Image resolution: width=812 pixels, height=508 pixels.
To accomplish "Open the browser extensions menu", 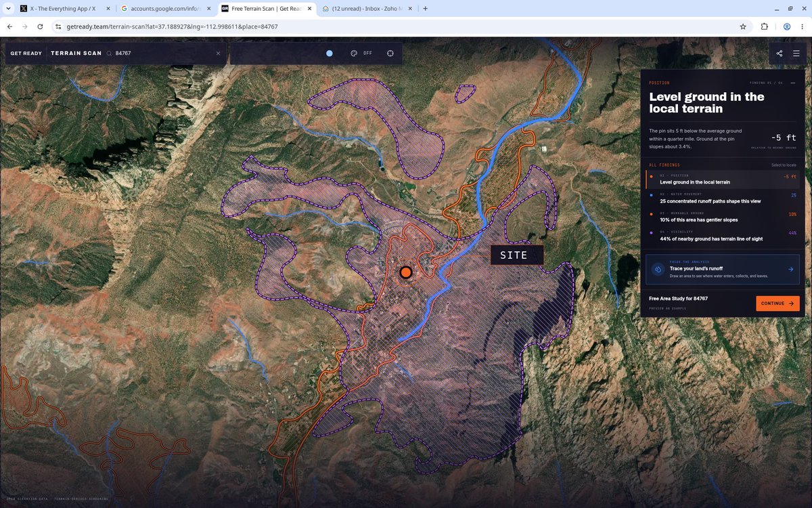I will (765, 26).
